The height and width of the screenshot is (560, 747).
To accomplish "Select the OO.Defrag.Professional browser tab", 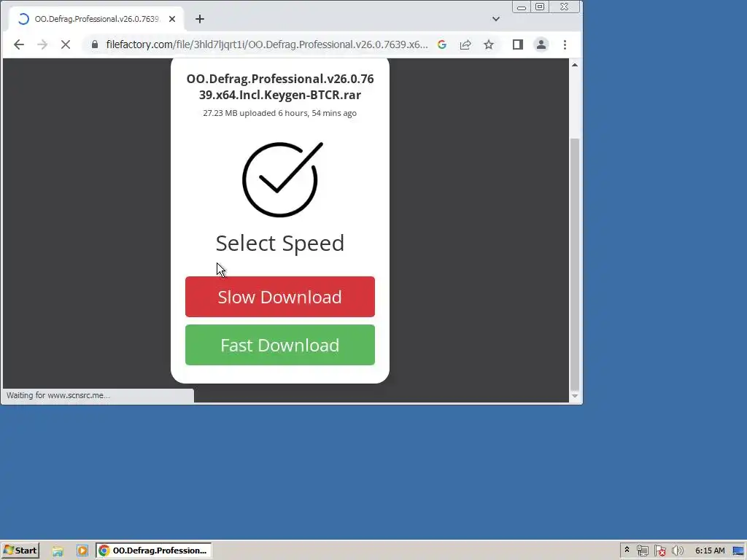I will pyautogui.click(x=96, y=19).
